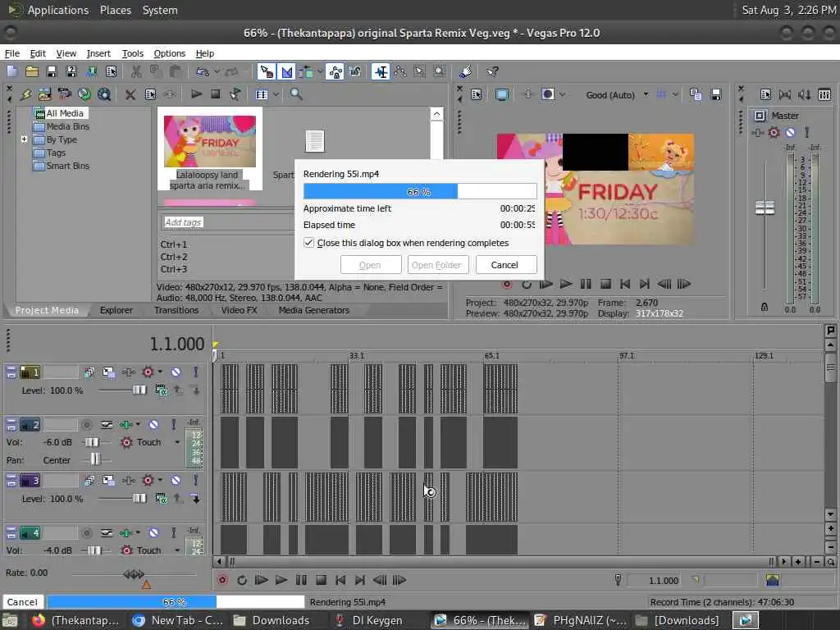Click the Add tags input field
The width and height of the screenshot is (840, 630).
click(x=226, y=221)
